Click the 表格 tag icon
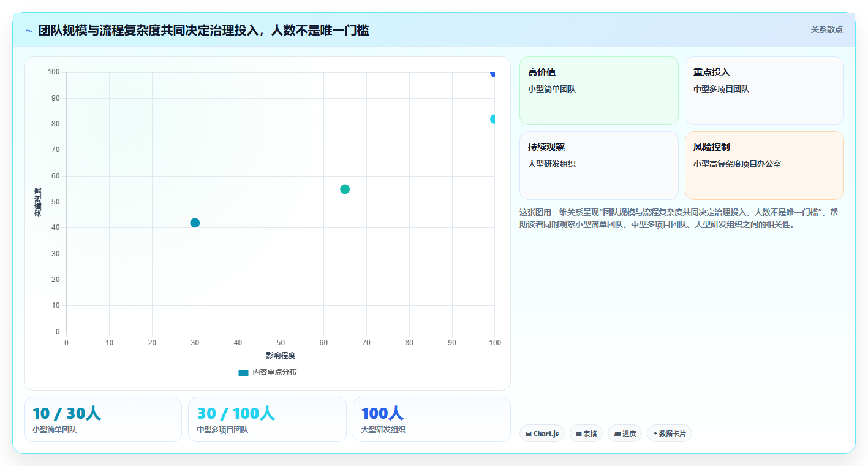This screenshot has height=466, width=868. (x=579, y=434)
